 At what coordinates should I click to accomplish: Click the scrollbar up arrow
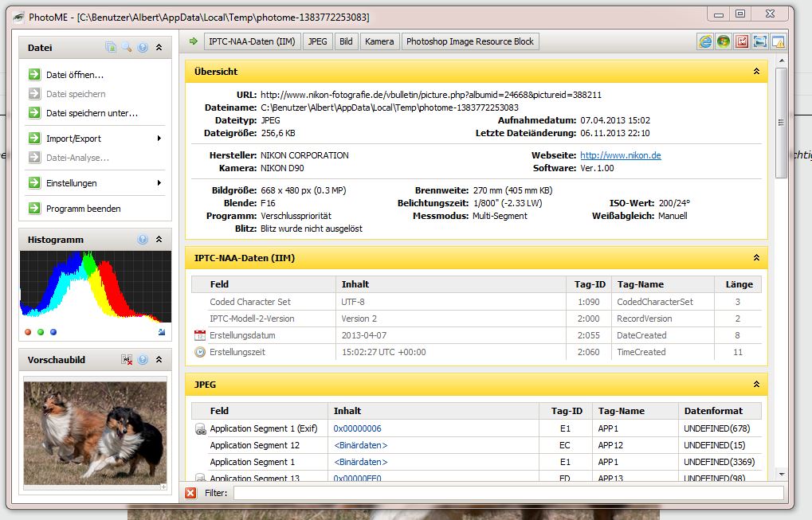(x=782, y=61)
